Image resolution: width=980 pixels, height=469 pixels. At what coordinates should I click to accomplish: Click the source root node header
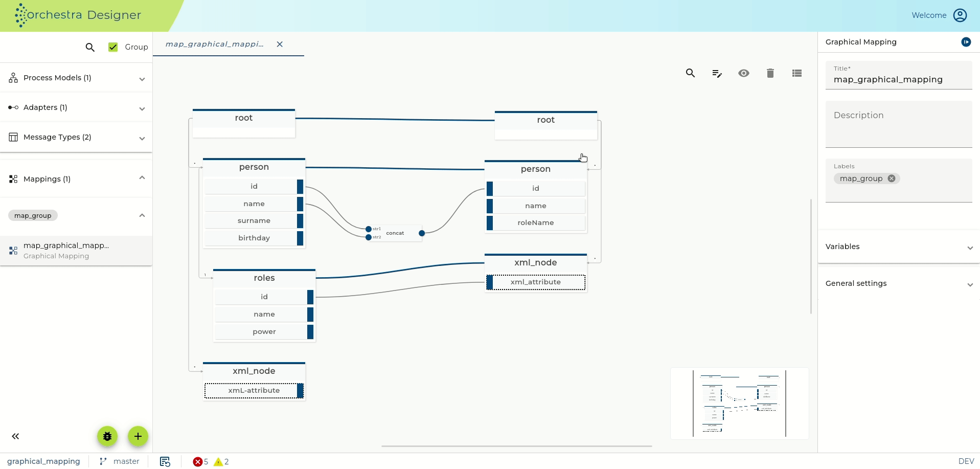tap(244, 118)
